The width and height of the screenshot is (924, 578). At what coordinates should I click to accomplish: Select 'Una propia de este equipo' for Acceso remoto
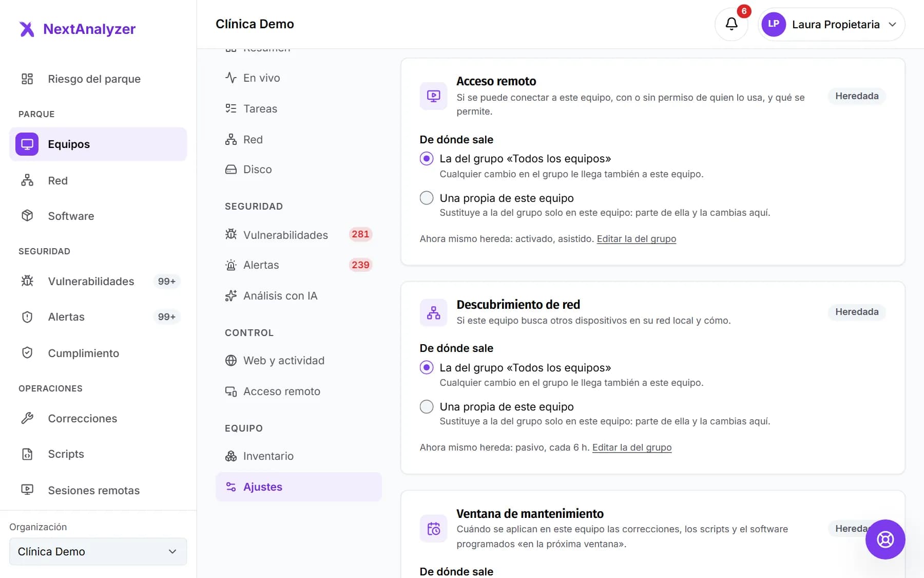tap(427, 198)
